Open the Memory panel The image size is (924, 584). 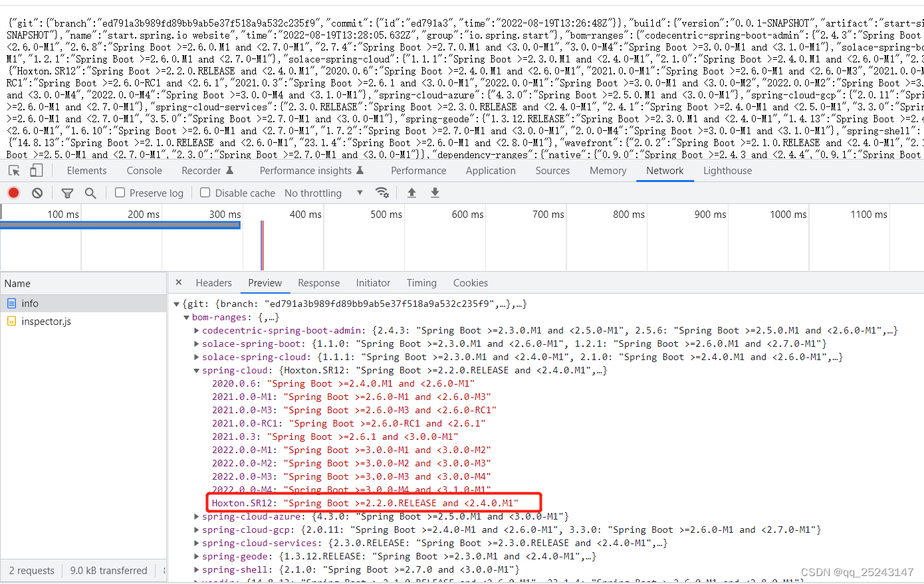click(x=608, y=171)
